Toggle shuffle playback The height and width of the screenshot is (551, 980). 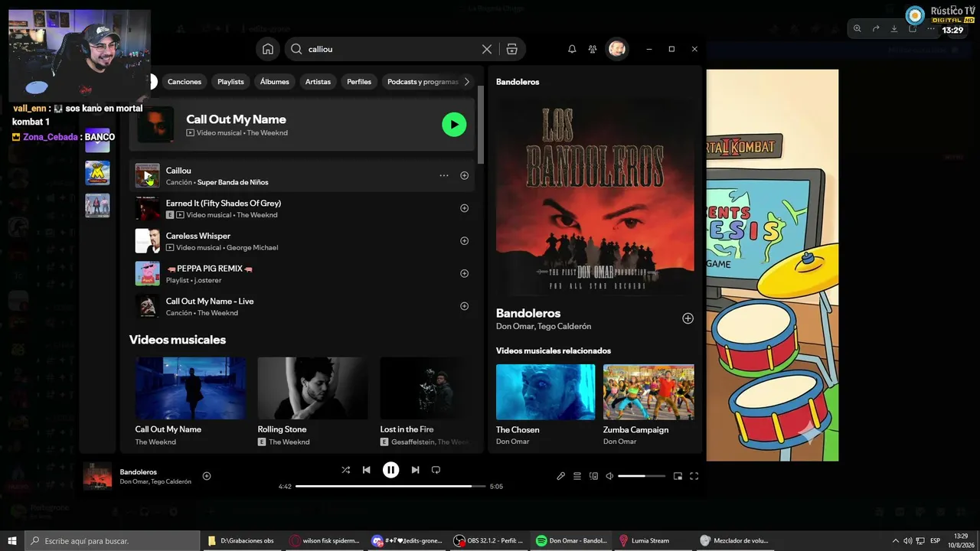[345, 470]
